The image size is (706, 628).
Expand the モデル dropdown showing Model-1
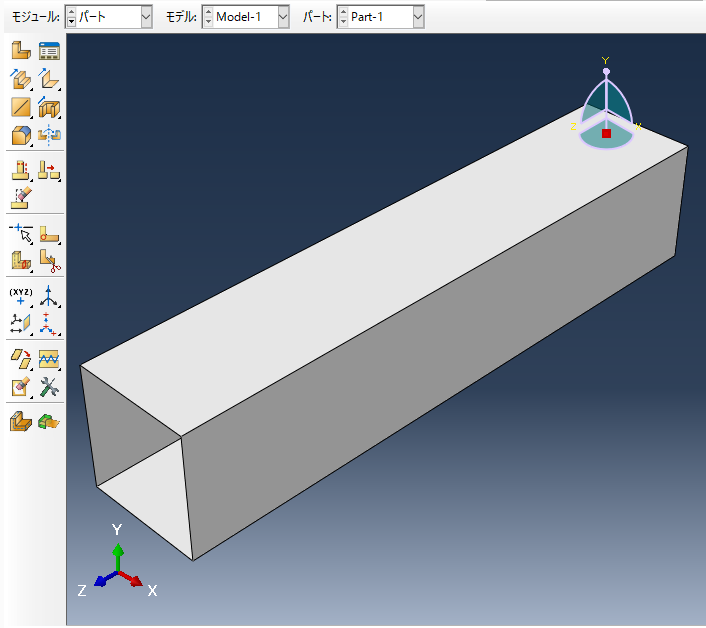[x=282, y=16]
